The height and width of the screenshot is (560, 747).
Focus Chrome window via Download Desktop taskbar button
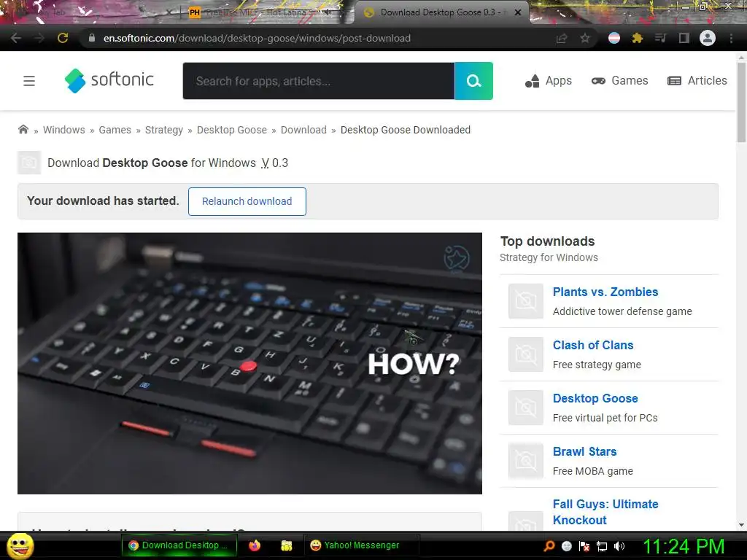[179, 545]
